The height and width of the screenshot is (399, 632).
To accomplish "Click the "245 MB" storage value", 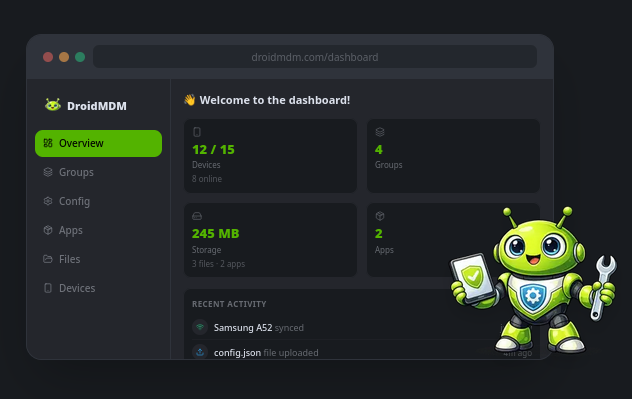I will [216, 233].
